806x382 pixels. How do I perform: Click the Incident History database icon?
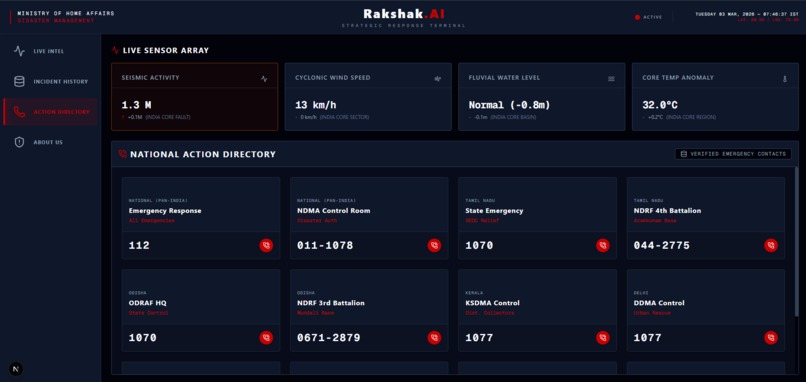coord(20,82)
